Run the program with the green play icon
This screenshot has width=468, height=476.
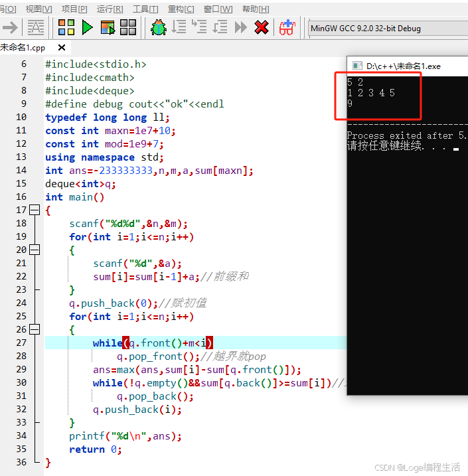[87, 27]
